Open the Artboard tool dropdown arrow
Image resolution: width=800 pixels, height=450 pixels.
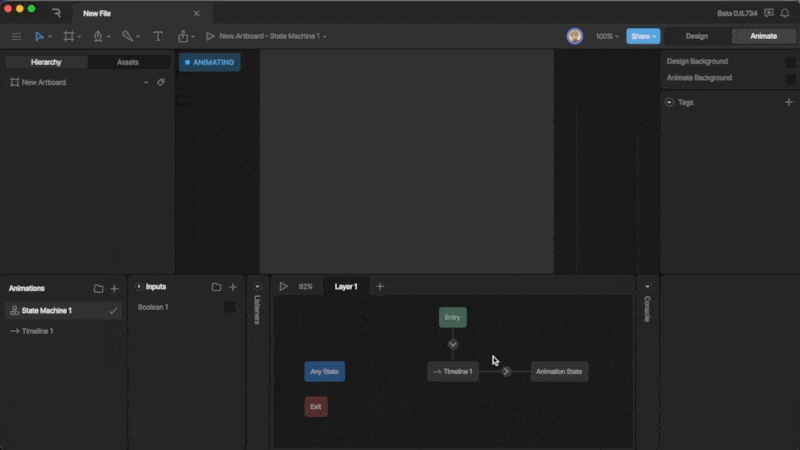79,37
